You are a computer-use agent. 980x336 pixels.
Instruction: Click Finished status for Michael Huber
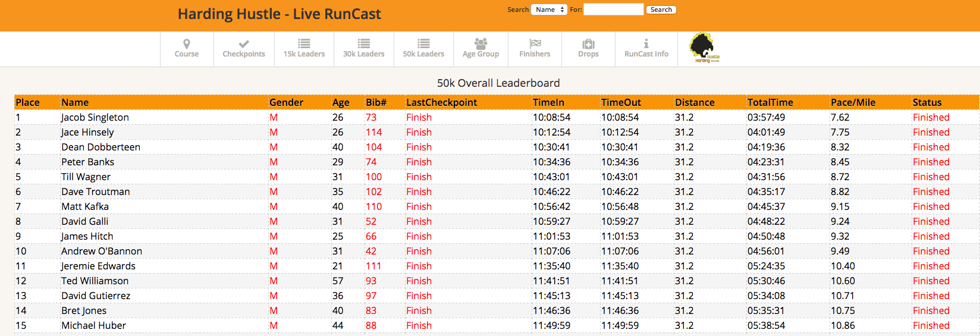931,326
